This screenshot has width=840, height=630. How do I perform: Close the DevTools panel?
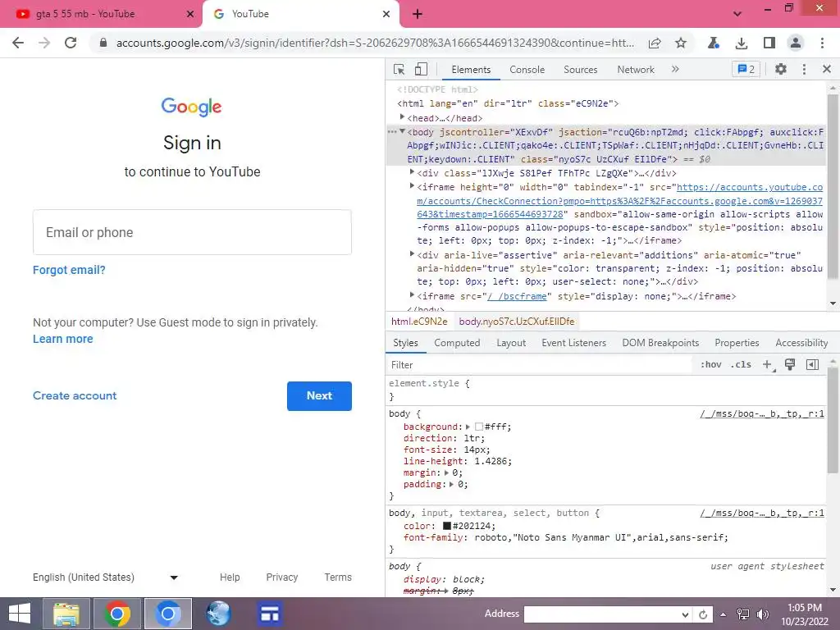click(x=827, y=69)
